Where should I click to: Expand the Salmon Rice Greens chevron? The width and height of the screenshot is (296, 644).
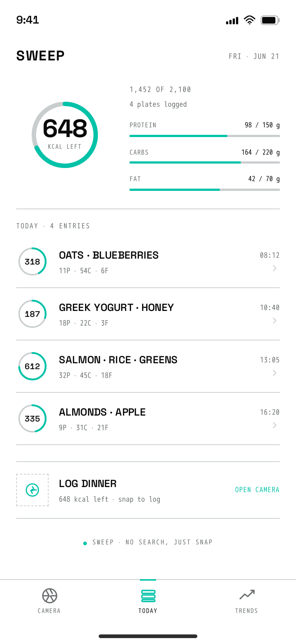pos(275,373)
